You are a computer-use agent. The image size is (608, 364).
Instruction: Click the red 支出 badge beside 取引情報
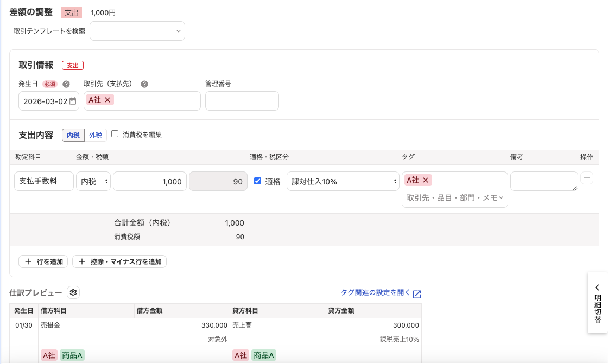click(x=73, y=66)
